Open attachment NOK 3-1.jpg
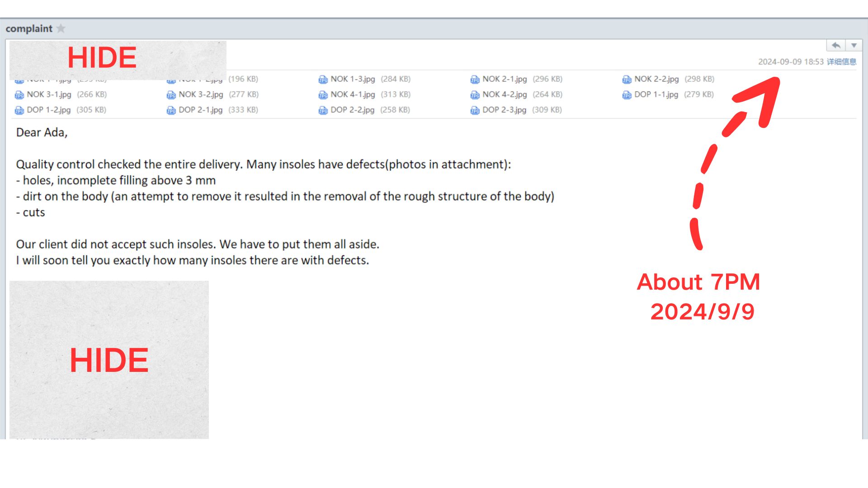868x488 pixels. point(49,94)
